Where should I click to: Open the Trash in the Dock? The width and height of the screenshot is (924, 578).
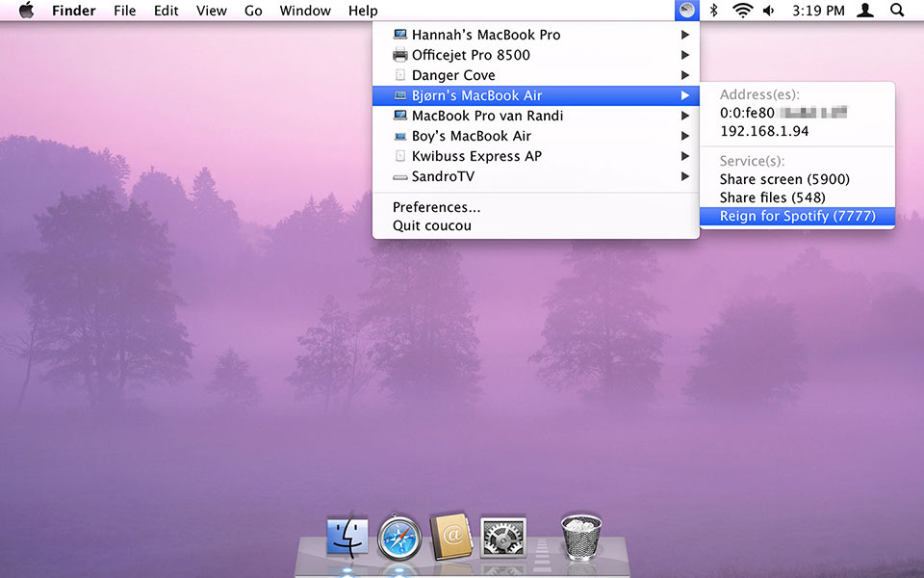coord(581,537)
